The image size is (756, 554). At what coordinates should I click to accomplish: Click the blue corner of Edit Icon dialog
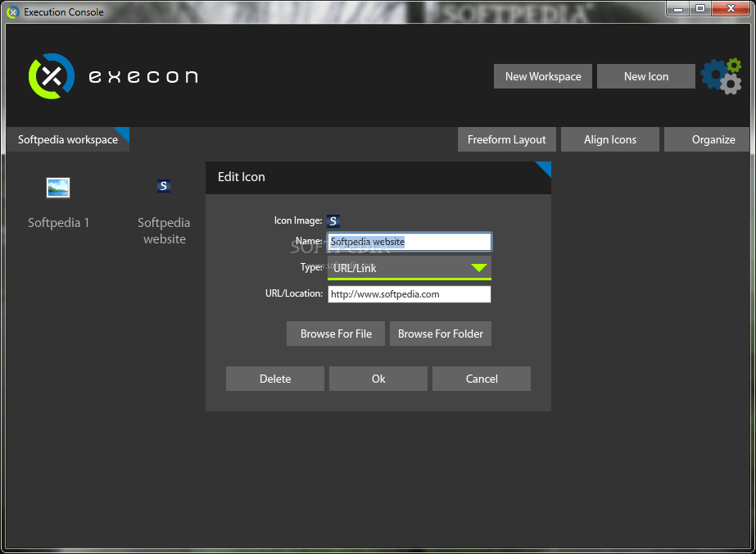544,169
